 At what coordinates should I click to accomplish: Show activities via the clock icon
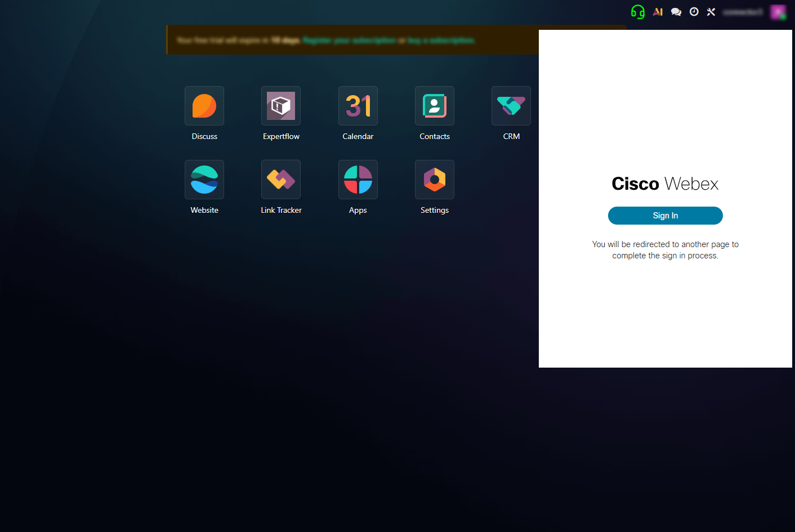694,12
